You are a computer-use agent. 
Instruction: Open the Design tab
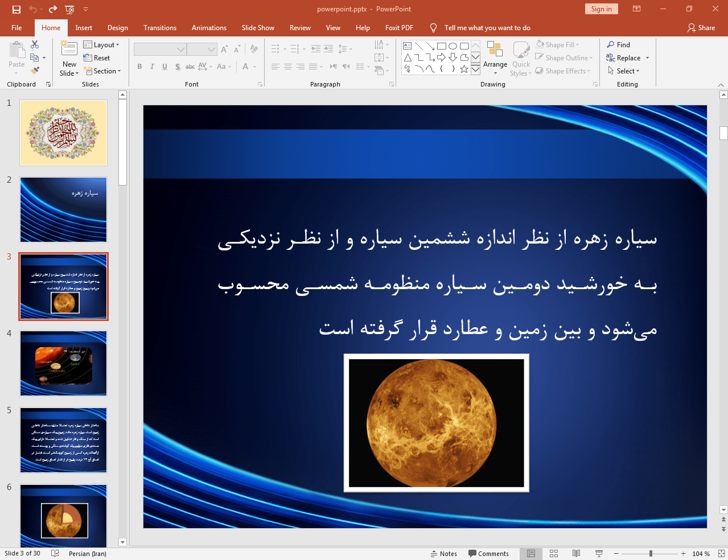(118, 27)
